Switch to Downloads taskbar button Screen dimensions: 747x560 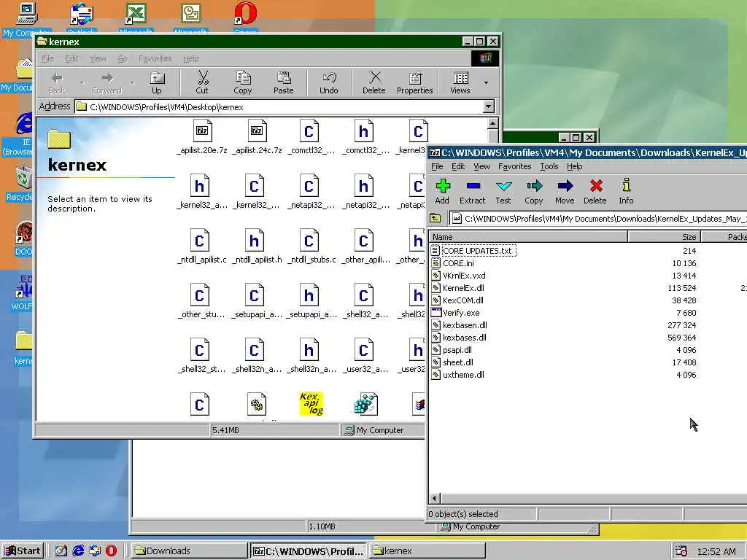(x=187, y=551)
